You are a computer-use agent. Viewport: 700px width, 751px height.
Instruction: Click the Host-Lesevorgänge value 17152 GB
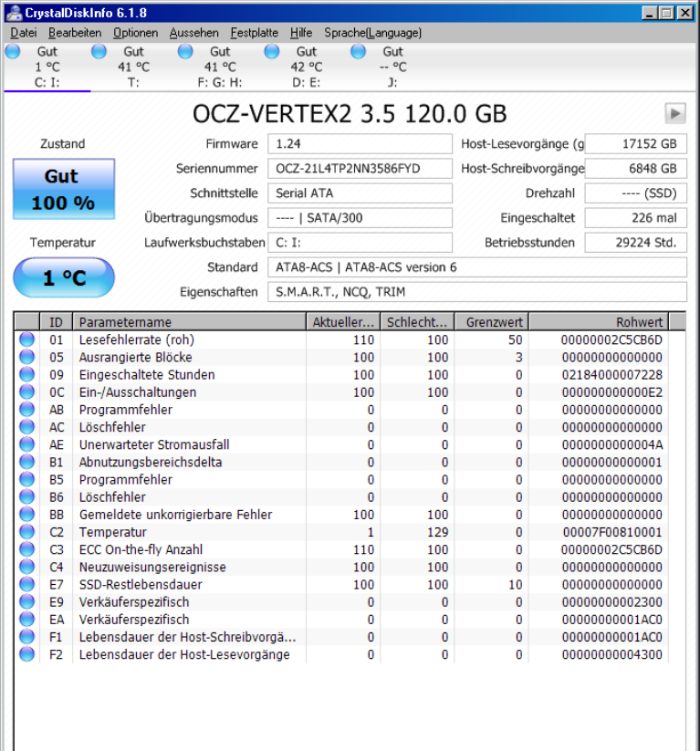click(x=636, y=143)
